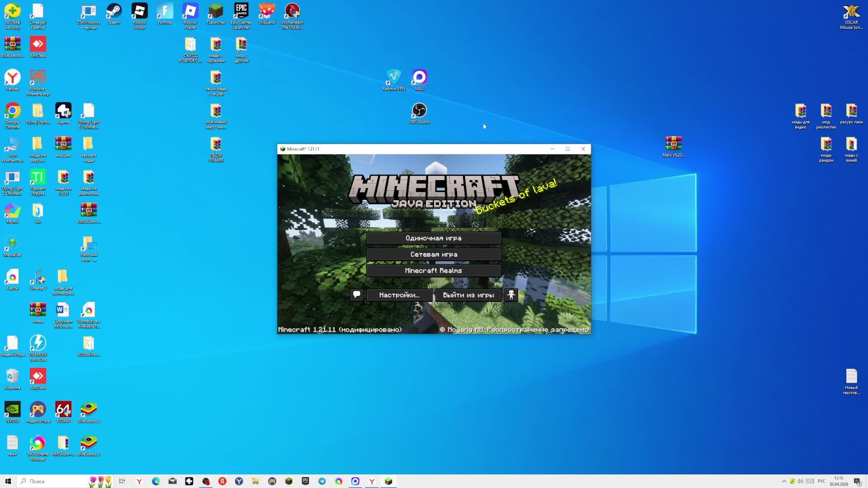
Task: Open Сетевая игра multiplayer menu
Action: (x=434, y=254)
